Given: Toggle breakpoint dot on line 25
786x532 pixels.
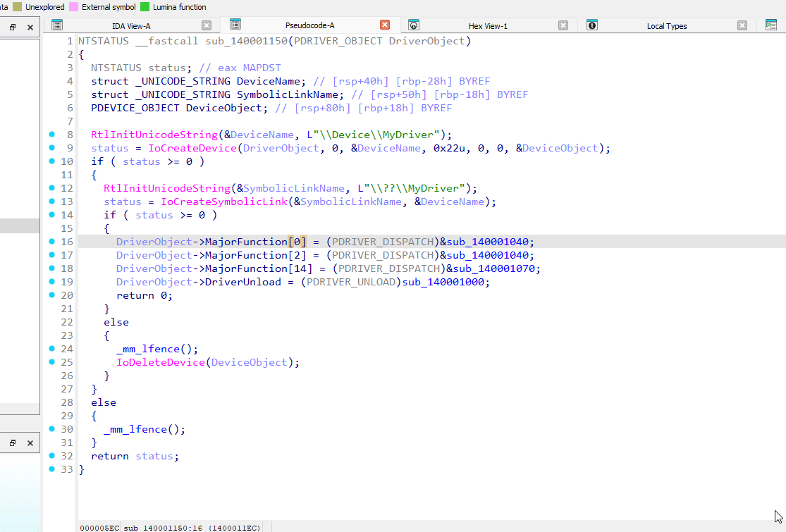Looking at the screenshot, I should point(51,361).
